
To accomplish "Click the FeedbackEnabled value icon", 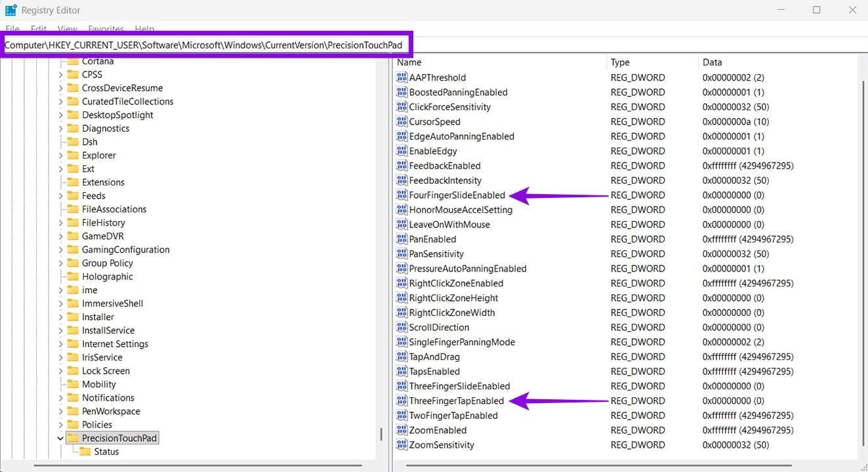I will tap(402, 166).
